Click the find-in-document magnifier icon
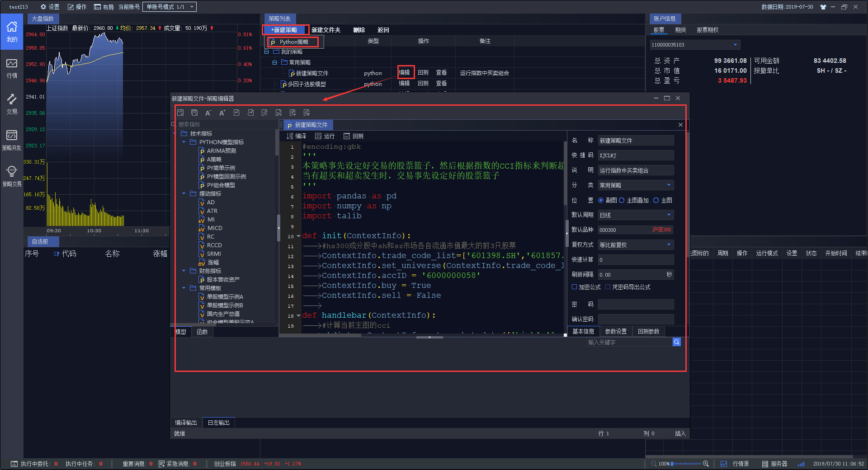The image size is (868, 470). click(x=264, y=113)
